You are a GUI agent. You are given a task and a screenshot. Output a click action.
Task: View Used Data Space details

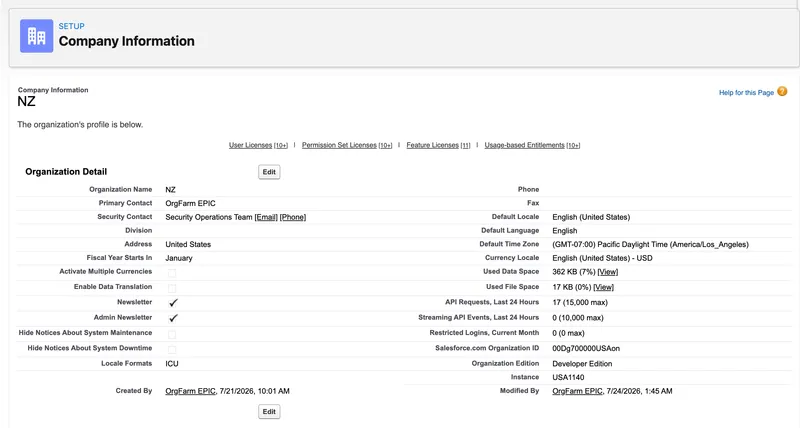click(608, 272)
